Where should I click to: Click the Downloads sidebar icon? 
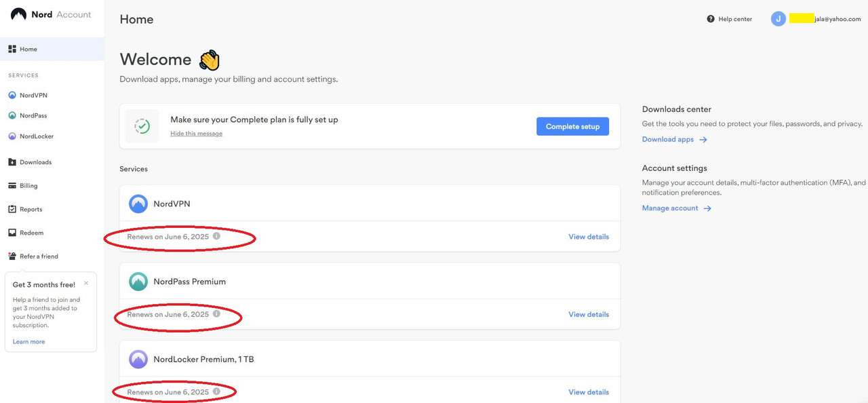click(x=12, y=162)
